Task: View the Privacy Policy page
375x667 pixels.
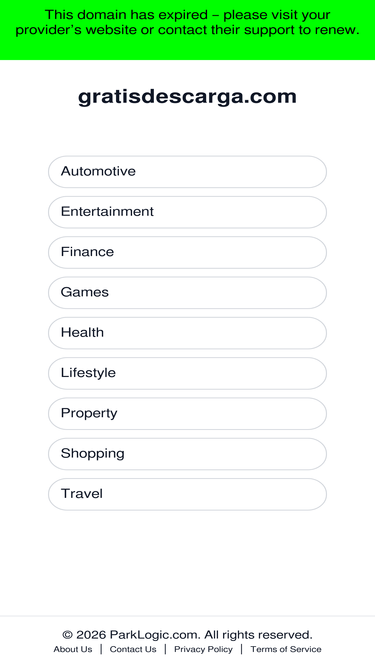Action: 203,649
